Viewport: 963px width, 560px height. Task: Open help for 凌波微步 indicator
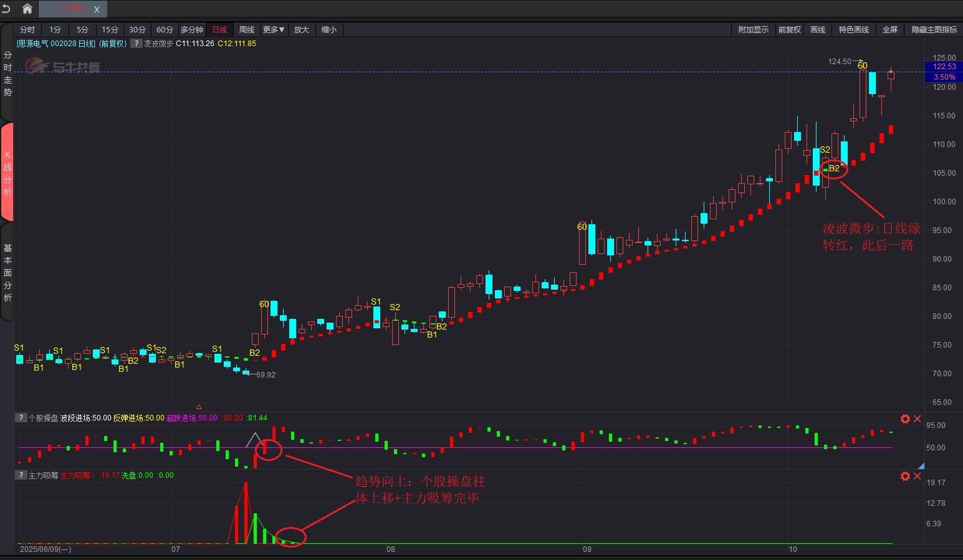pyautogui.click(x=136, y=44)
